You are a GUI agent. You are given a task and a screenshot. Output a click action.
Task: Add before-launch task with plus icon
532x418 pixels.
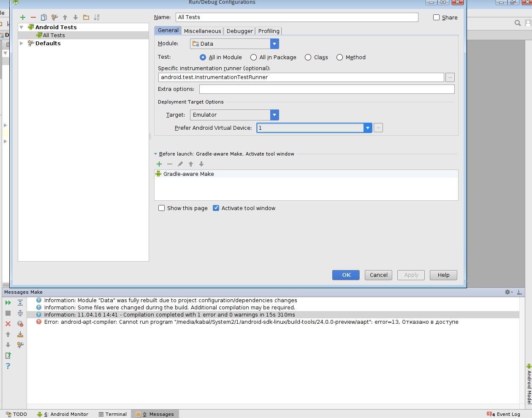point(159,164)
